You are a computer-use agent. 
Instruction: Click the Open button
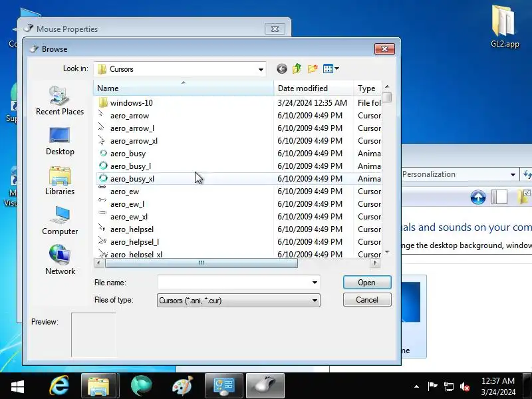coord(367,282)
